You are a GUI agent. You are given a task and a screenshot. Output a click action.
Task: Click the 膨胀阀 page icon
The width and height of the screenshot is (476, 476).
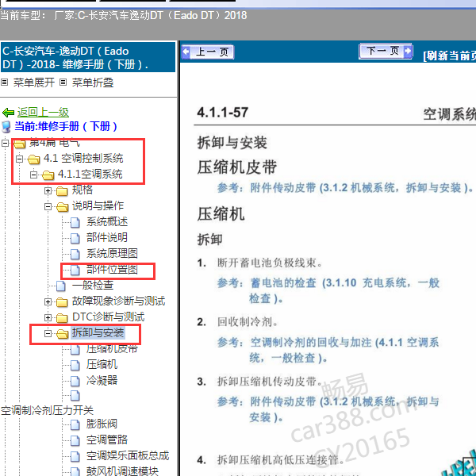coord(75,424)
